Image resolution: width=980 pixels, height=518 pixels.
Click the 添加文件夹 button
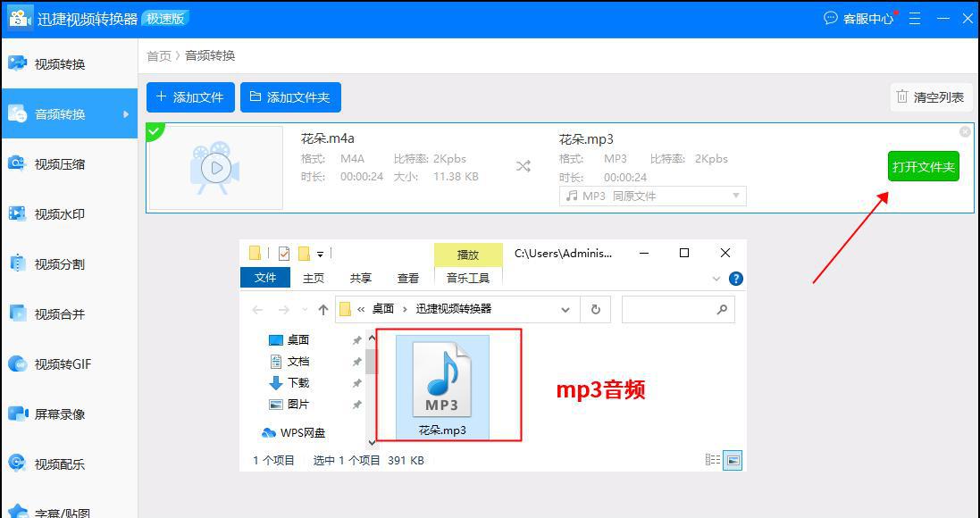290,96
